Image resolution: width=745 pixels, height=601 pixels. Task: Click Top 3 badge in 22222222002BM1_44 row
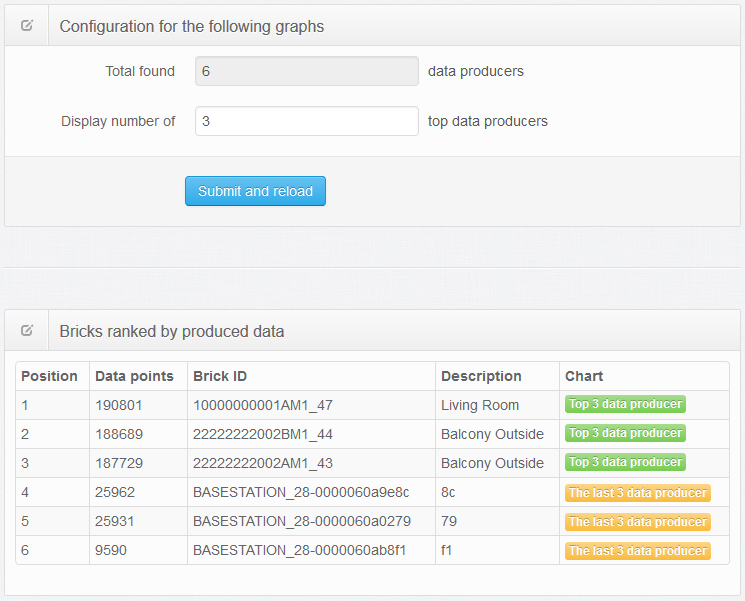click(625, 433)
